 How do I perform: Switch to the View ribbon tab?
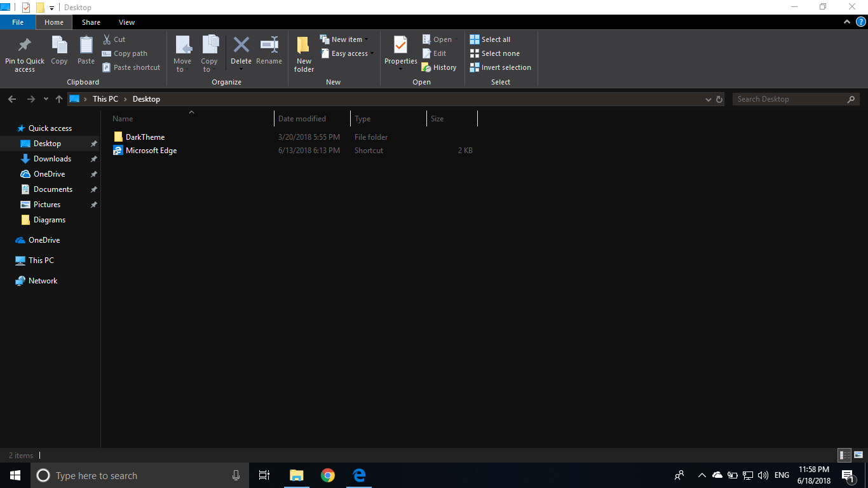[127, 22]
